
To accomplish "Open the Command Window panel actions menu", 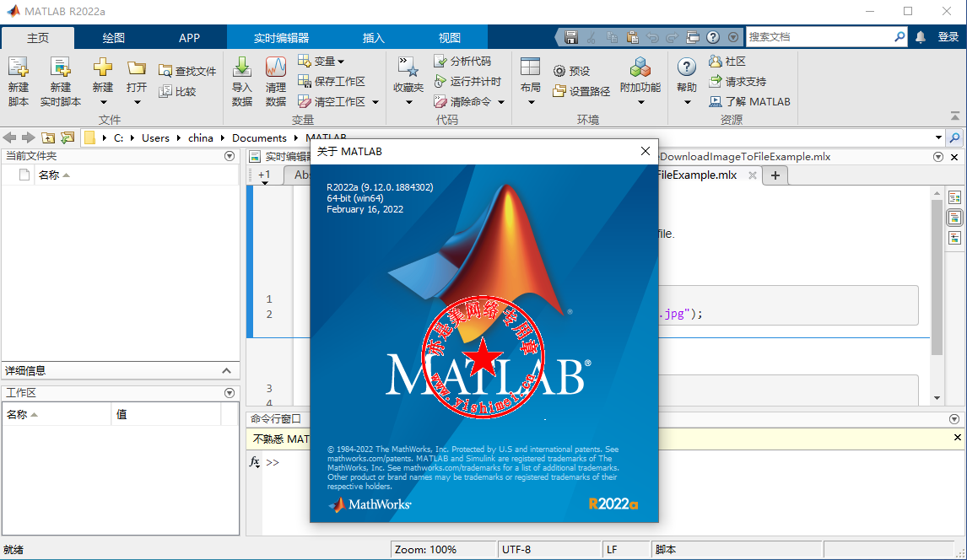I will point(954,419).
